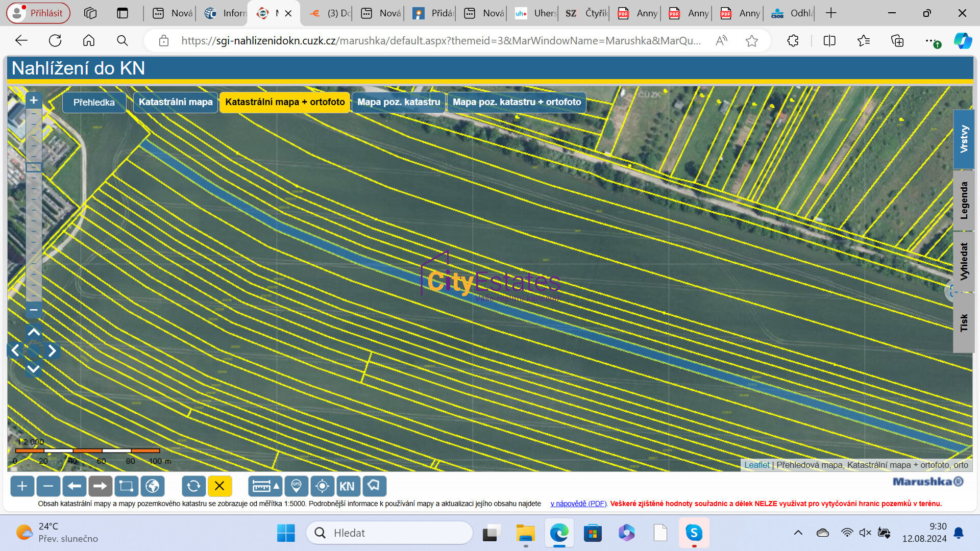Pan the map left
Screen dimensions: 980x551
click(x=15, y=350)
